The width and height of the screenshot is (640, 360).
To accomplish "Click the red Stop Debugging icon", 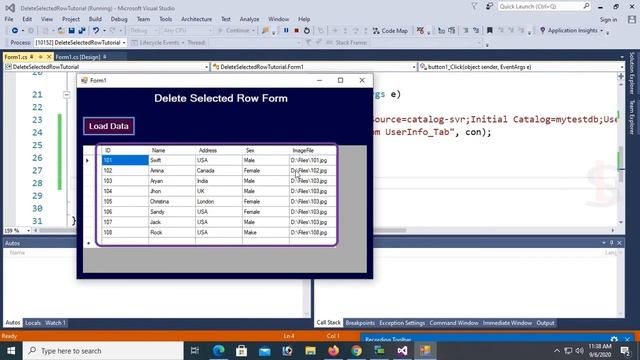I will point(297,31).
